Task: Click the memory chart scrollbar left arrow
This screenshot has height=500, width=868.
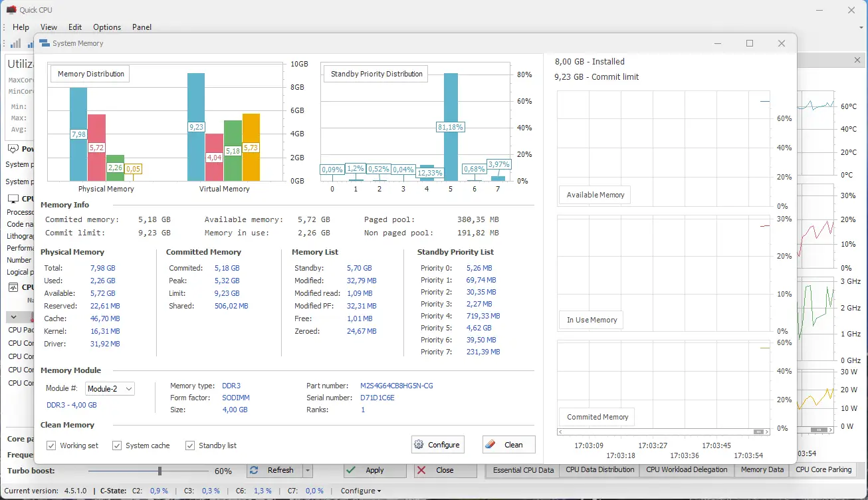Action: (560, 432)
